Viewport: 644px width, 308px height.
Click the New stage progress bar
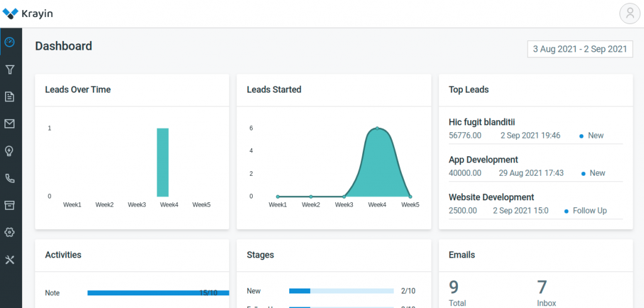[x=341, y=291]
